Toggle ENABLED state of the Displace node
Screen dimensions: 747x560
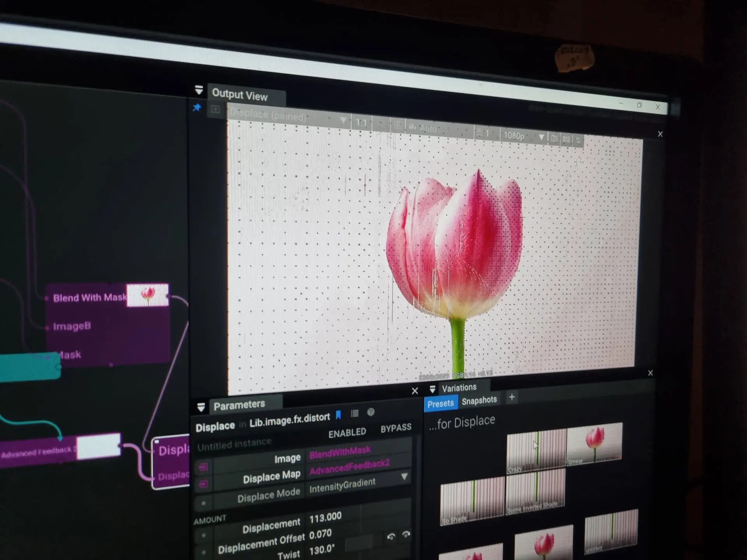[x=347, y=432]
